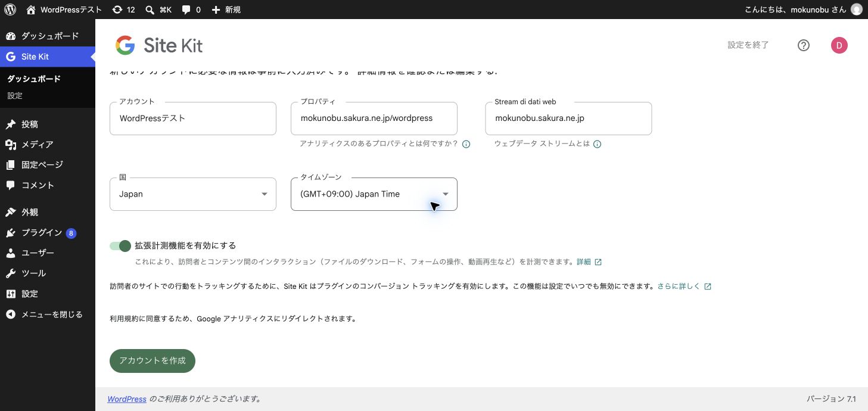Image resolution: width=868 pixels, height=411 pixels.
Task: Click 設定を終了 to exit setup
Action: [748, 45]
